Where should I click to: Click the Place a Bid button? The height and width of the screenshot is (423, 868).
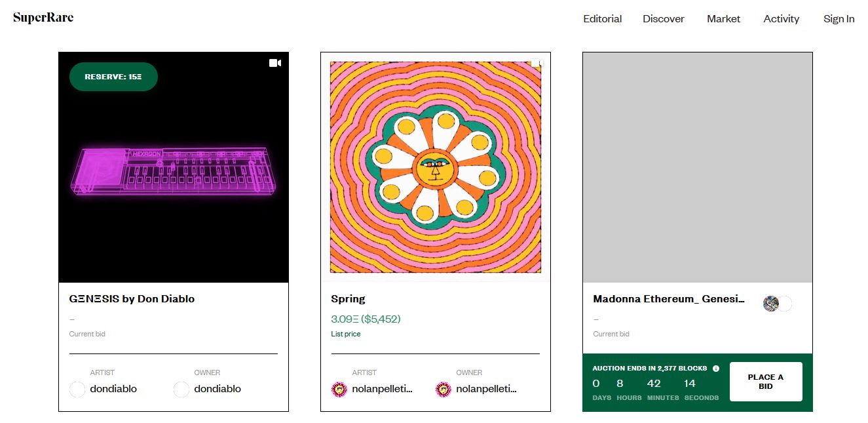[x=766, y=382]
